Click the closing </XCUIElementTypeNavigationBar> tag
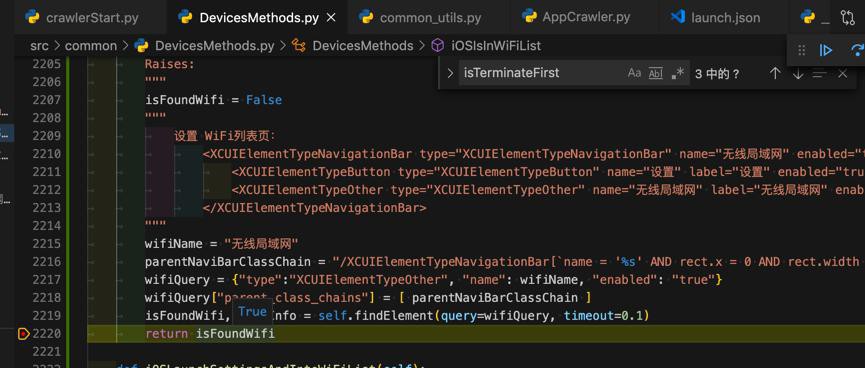The height and width of the screenshot is (368, 865). click(x=314, y=207)
